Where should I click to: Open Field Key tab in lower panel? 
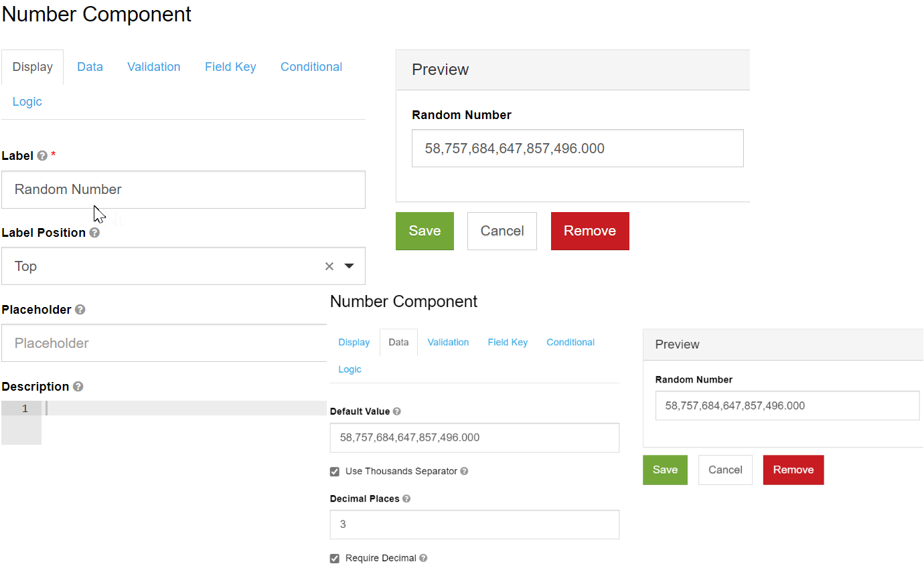(x=508, y=342)
